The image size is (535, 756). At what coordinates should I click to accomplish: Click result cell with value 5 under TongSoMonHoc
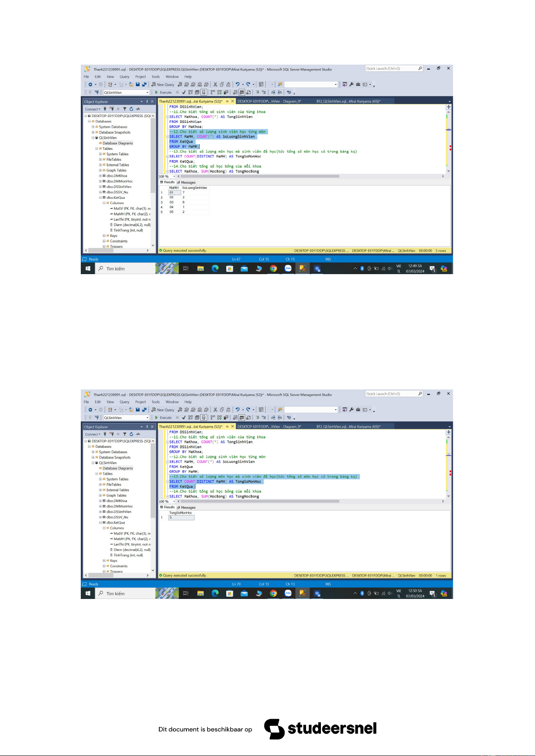point(181,518)
